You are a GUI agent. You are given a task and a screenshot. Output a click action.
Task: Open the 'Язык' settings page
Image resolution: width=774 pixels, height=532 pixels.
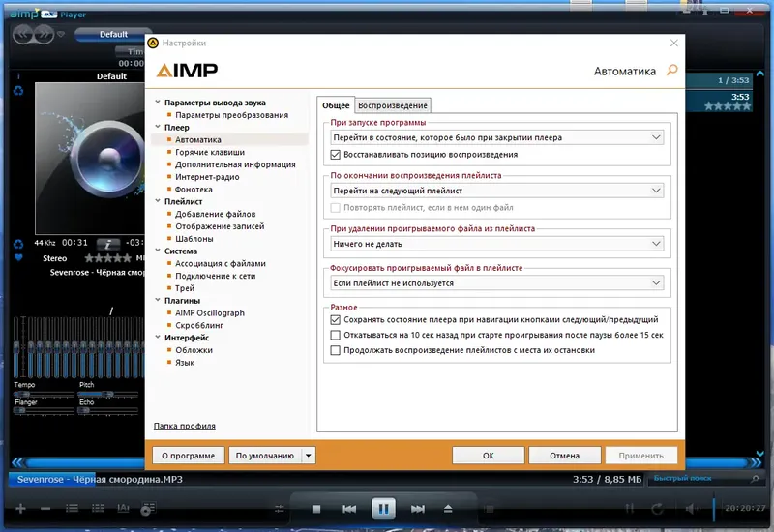pyautogui.click(x=185, y=362)
